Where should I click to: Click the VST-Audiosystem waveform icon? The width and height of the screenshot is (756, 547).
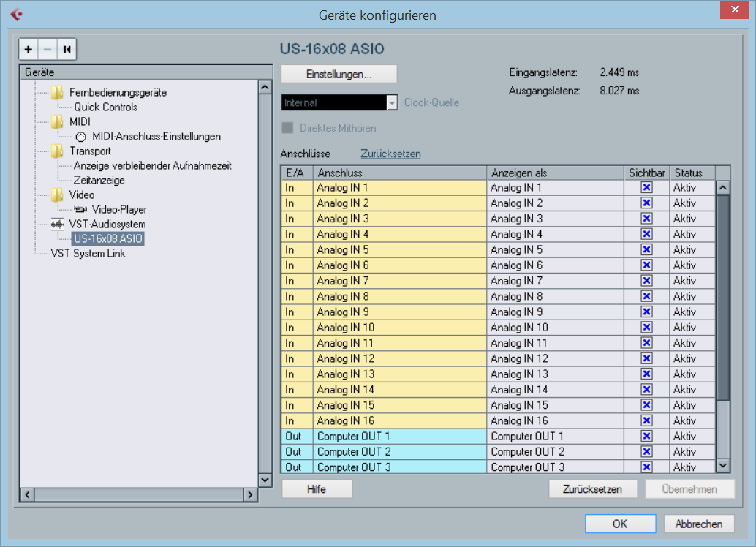coord(57,225)
